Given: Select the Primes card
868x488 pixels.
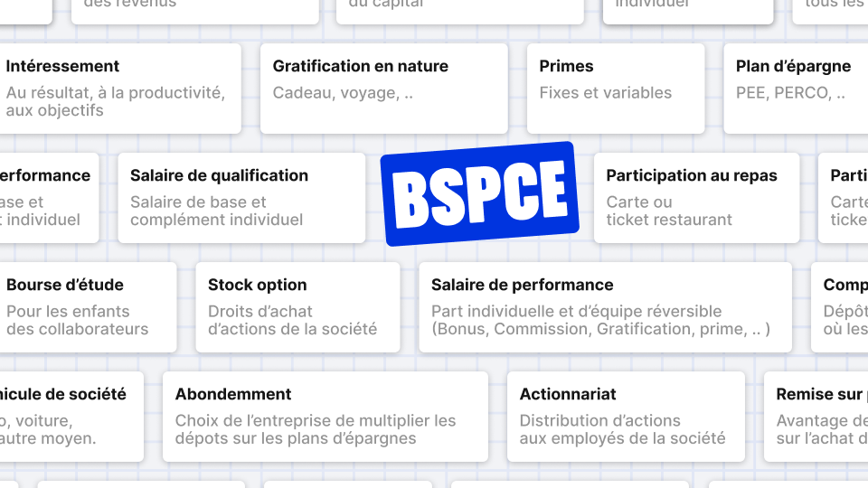Looking at the screenshot, I should click(x=616, y=89).
